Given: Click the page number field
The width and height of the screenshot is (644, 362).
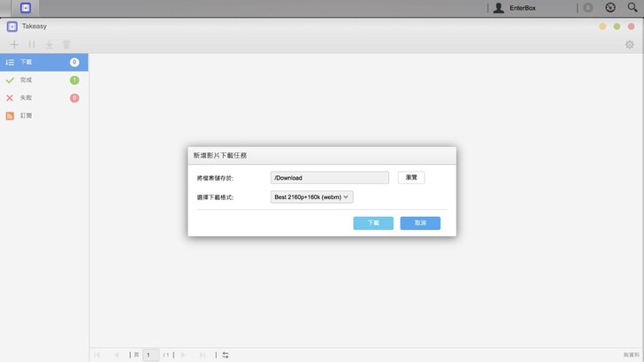Looking at the screenshot, I should [150, 355].
